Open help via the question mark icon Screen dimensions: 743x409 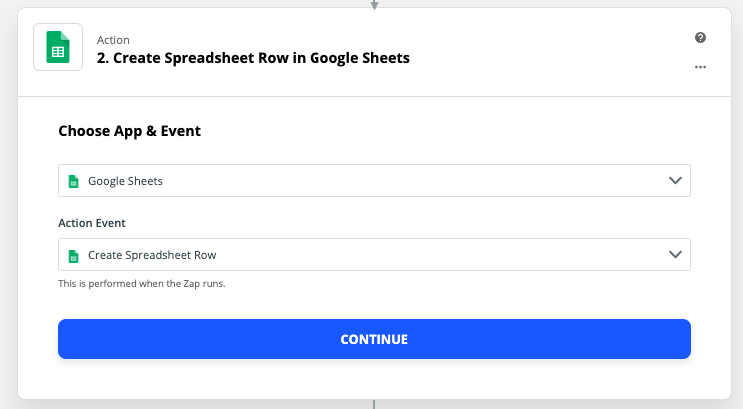pos(700,37)
